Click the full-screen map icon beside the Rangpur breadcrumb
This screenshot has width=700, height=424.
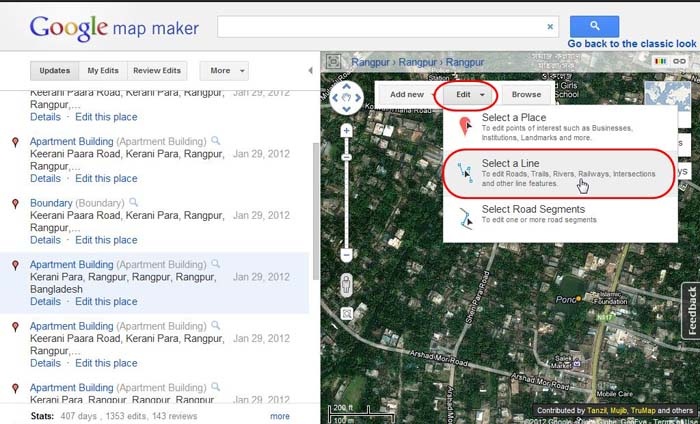click(333, 62)
